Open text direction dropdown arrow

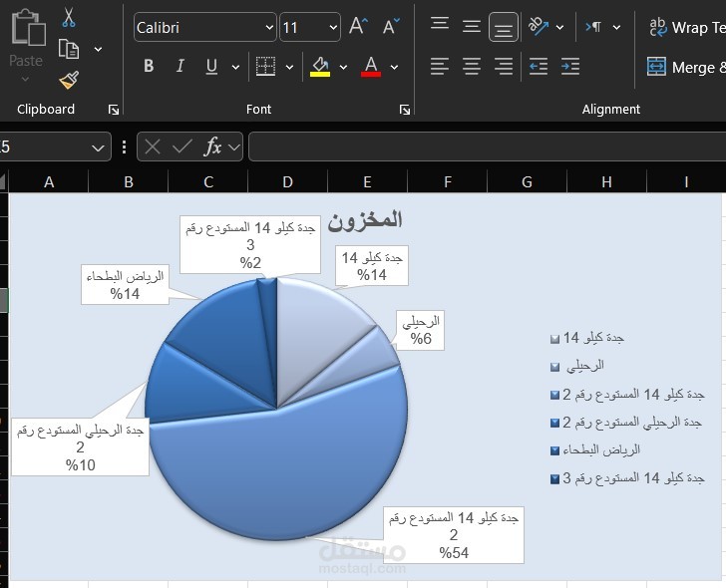pos(616,27)
